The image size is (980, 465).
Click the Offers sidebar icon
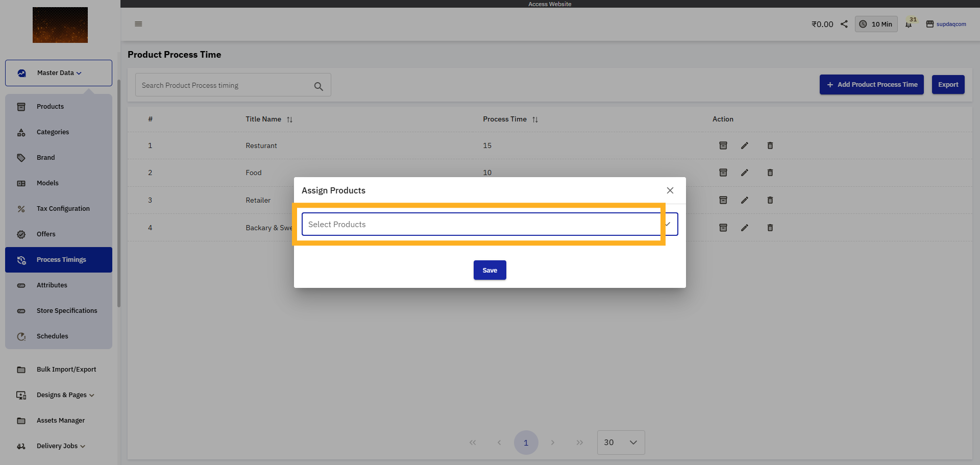pyautogui.click(x=21, y=234)
